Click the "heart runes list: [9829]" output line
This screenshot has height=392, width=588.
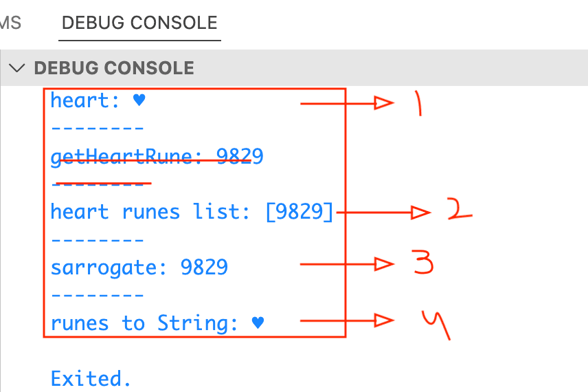[192, 212]
